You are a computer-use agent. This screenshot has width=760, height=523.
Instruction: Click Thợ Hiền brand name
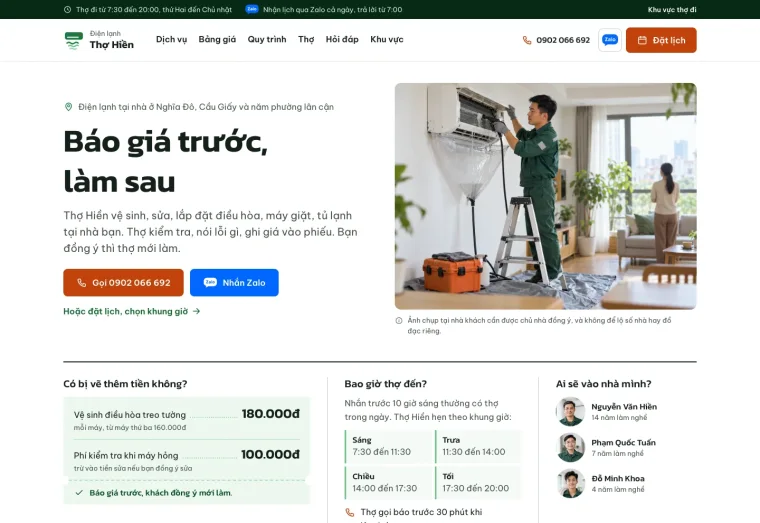point(111,45)
